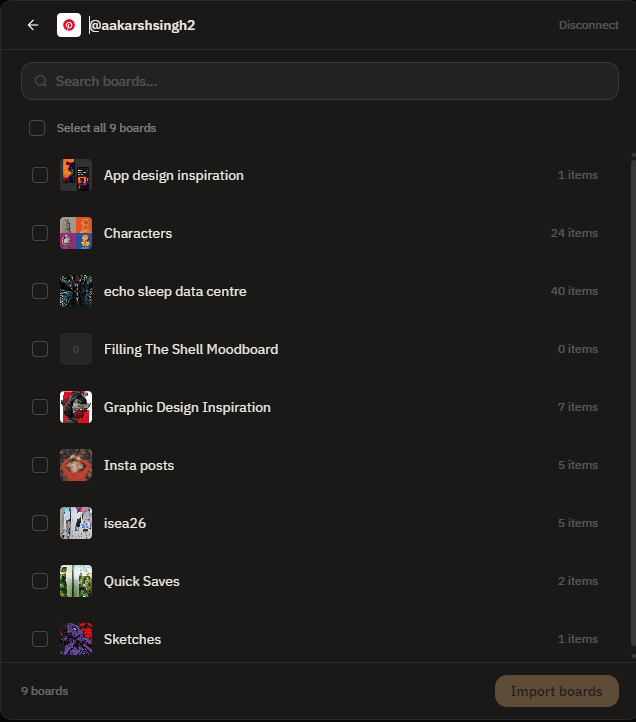This screenshot has width=636, height=722.
Task: Open the App design inspiration thumbnail
Action: pyautogui.click(x=76, y=175)
